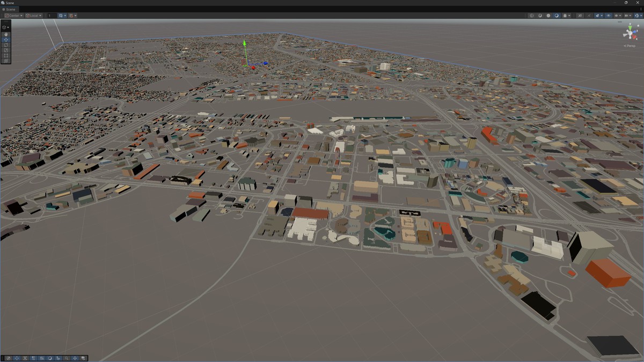Select the Rect transform tool
Image resolution: width=644 pixels, height=362 pixels.
point(6,56)
